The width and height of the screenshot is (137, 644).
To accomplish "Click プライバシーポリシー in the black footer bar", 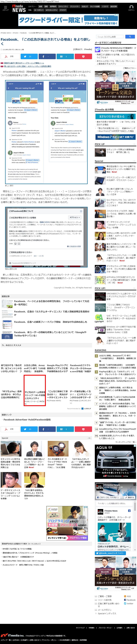I will pyautogui.click(x=105, y=627).
